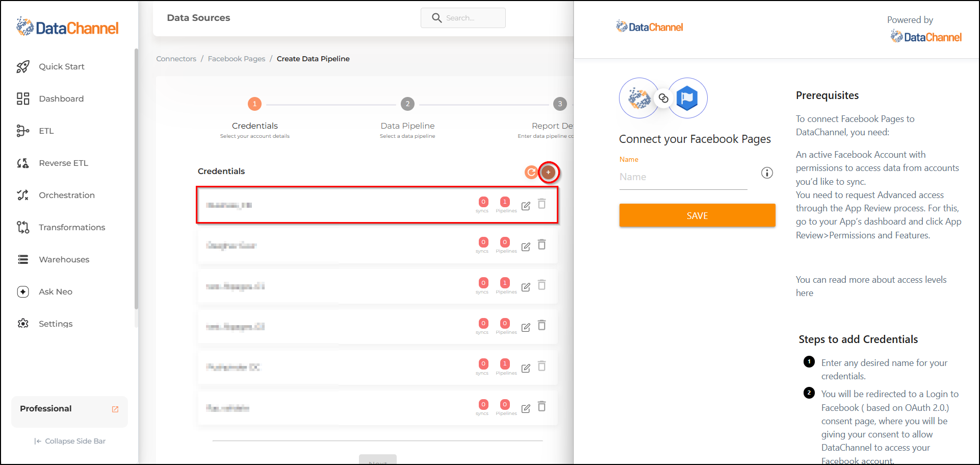This screenshot has width=980, height=465.
Task: Edit the first credential in the list
Action: (x=526, y=206)
